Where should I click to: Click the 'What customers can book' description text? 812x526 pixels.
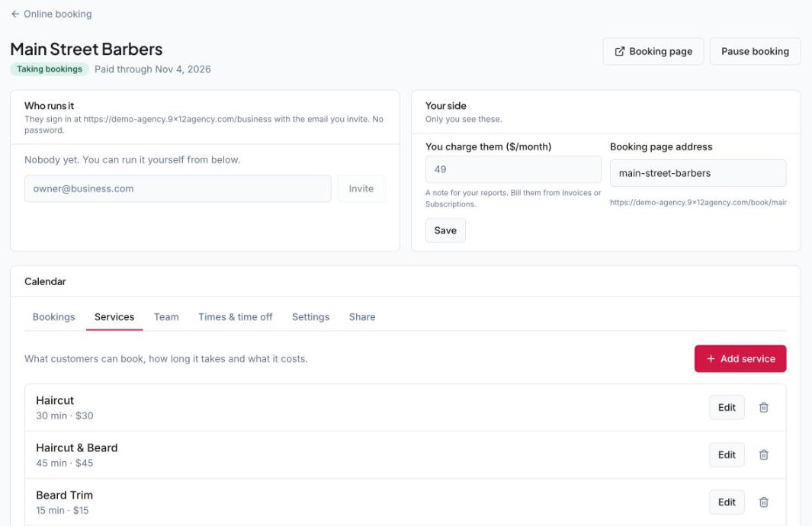[x=165, y=359]
